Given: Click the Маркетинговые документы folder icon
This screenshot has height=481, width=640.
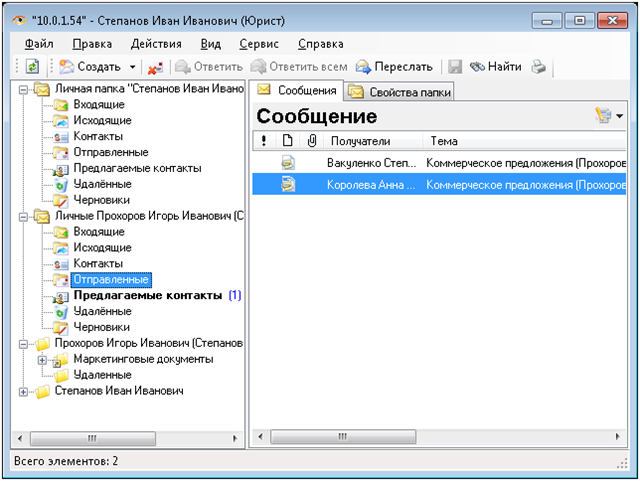Looking at the screenshot, I should [61, 359].
